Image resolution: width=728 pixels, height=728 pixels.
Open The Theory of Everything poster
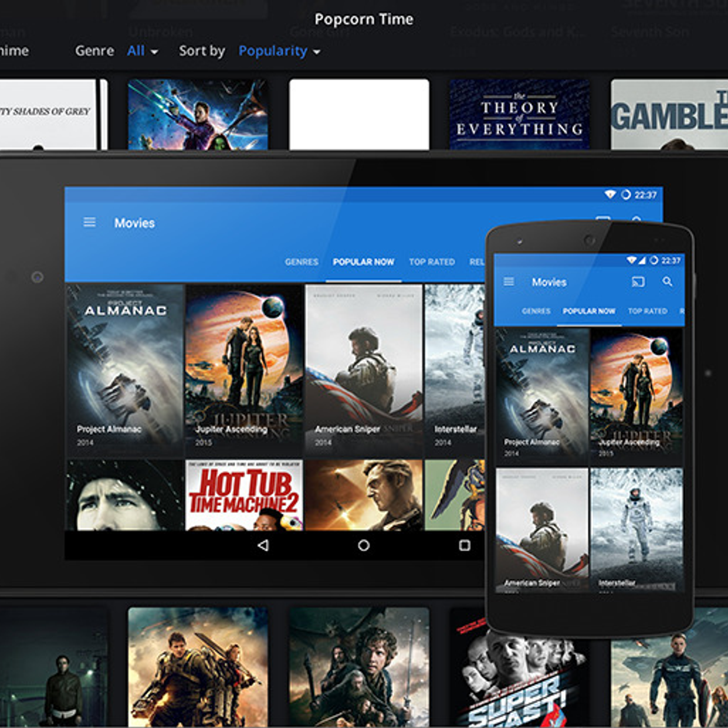520,114
